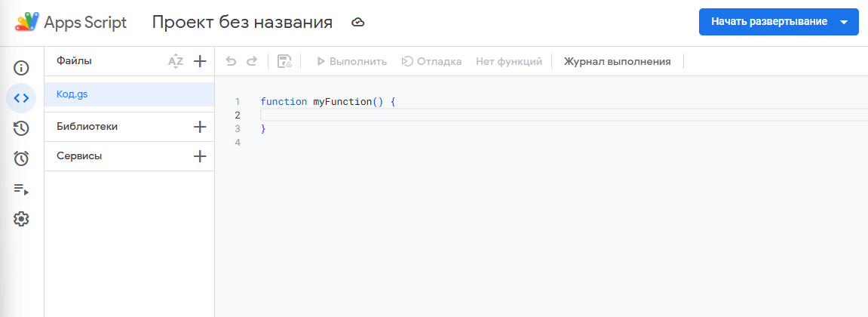Screen dimensions: 868x317
Task: Click the undo arrow in toolbar
Action: (232, 61)
